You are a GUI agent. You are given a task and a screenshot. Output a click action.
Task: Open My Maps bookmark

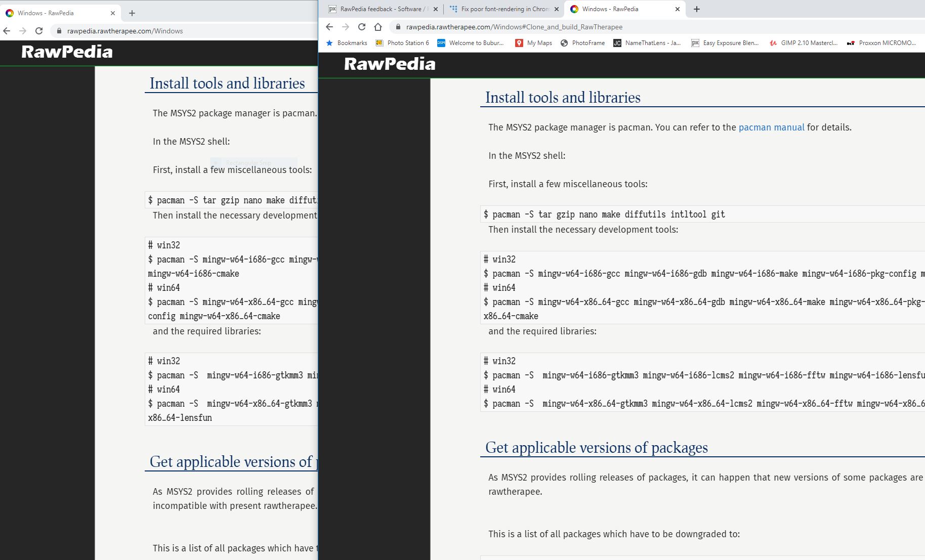533,43
